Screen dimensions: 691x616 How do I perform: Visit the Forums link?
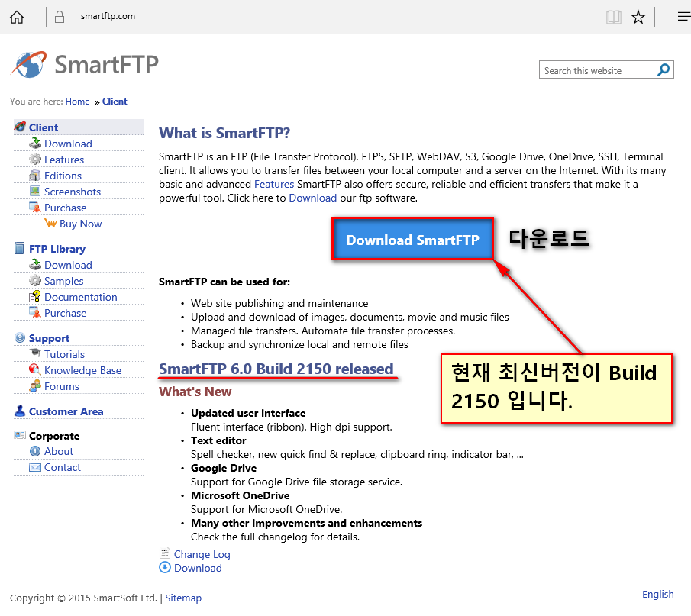pos(61,386)
